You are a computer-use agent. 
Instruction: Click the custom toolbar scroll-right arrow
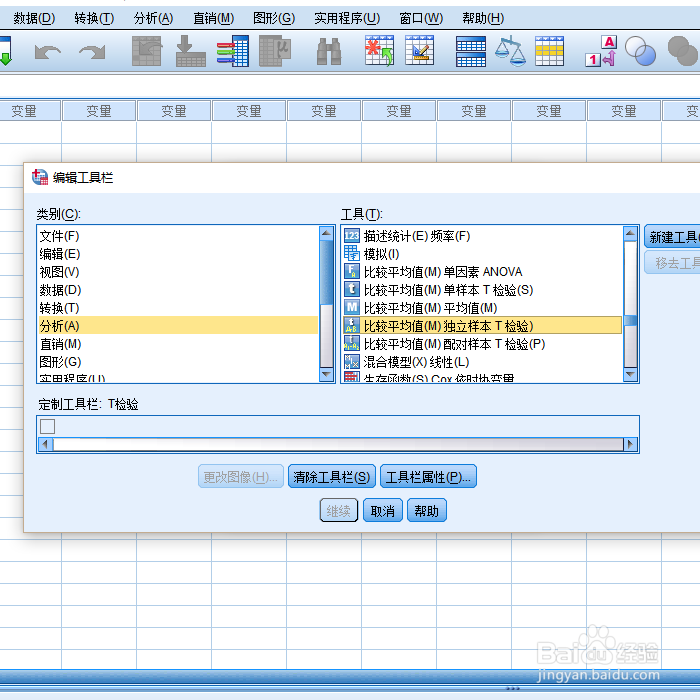click(x=630, y=444)
